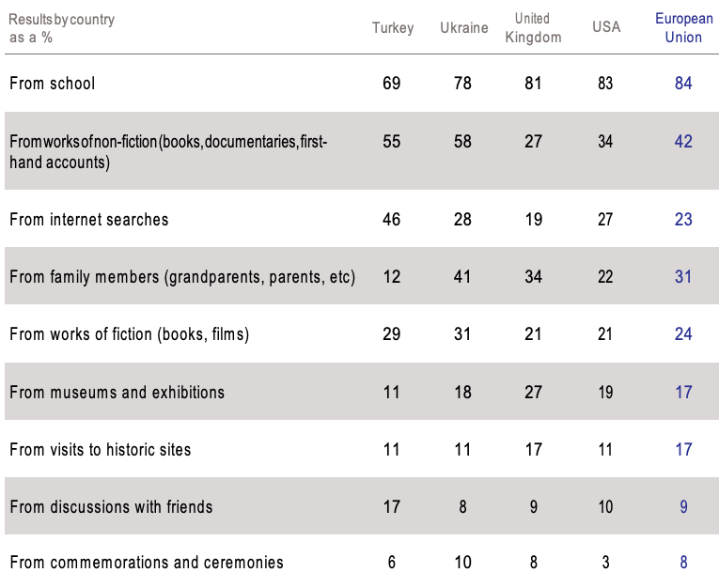719x588 pixels.
Task: Click the United Kingdom column header
Action: tap(533, 27)
